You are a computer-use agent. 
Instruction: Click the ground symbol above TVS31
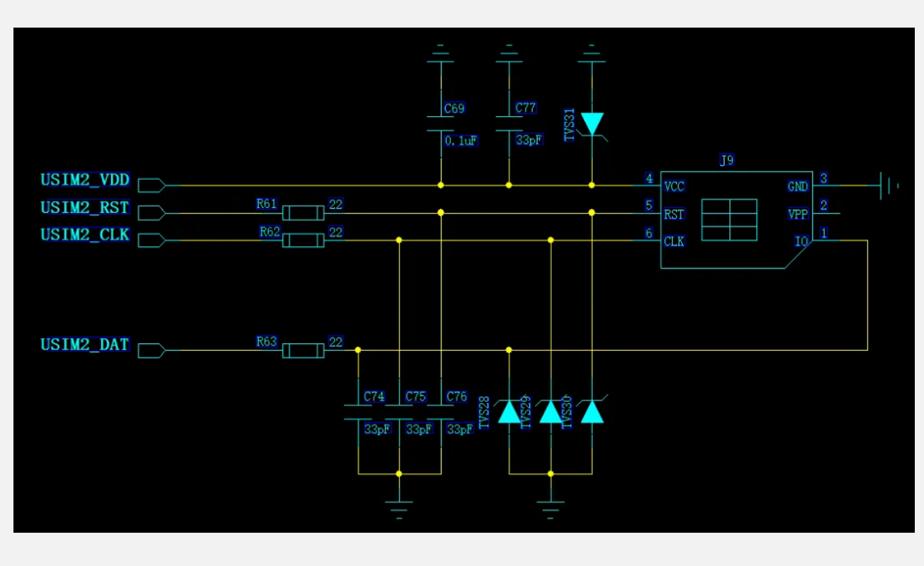(x=592, y=53)
